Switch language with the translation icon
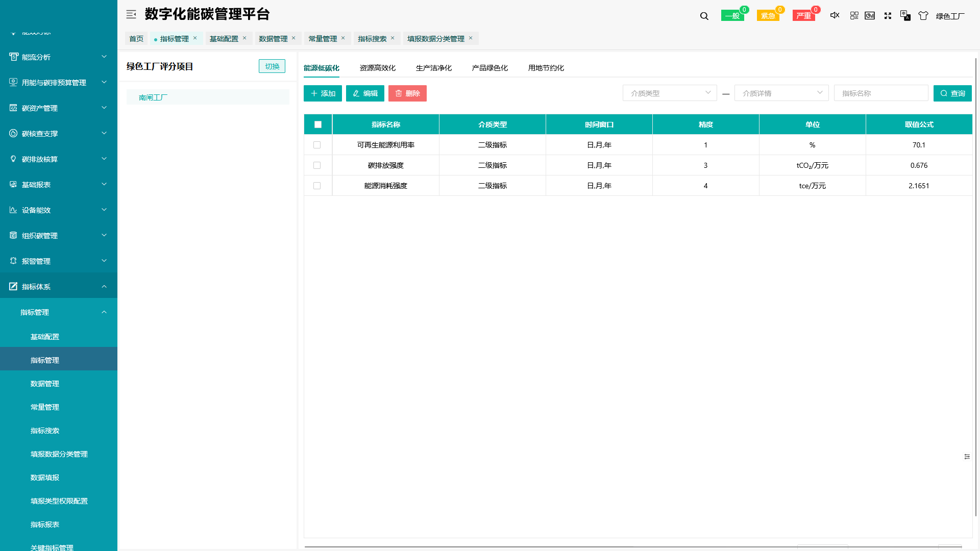This screenshot has width=980, height=551. (905, 16)
